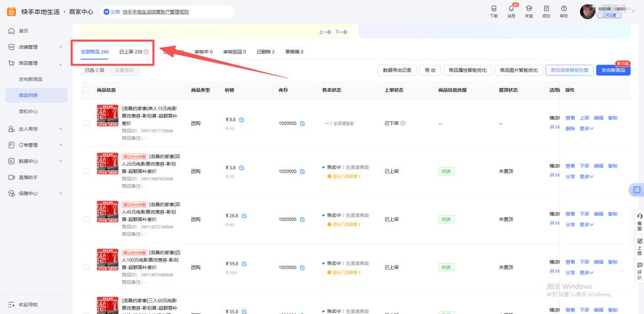The image size is (644, 314).
Task: Switch to the 已删除 2 tab
Action: [x=265, y=52]
